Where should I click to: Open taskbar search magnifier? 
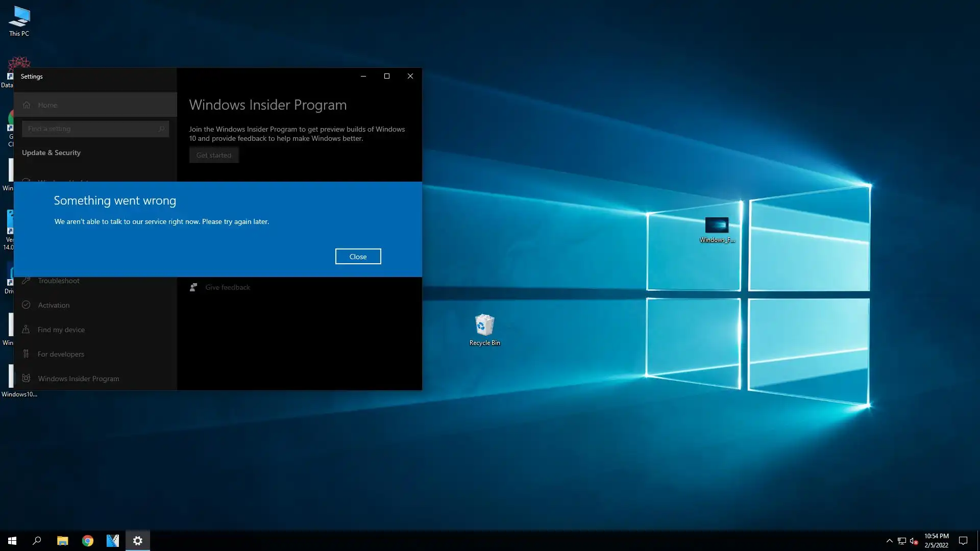37,541
